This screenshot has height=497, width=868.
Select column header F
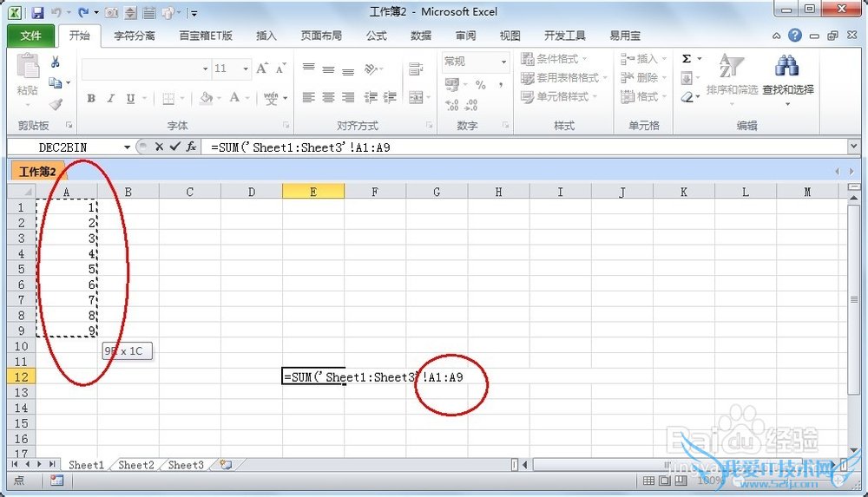375,192
